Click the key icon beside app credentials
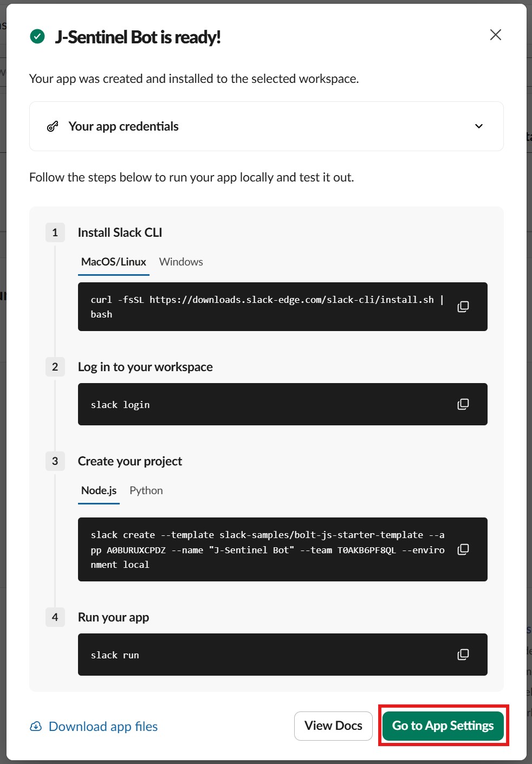The width and height of the screenshot is (532, 764). pos(53,126)
